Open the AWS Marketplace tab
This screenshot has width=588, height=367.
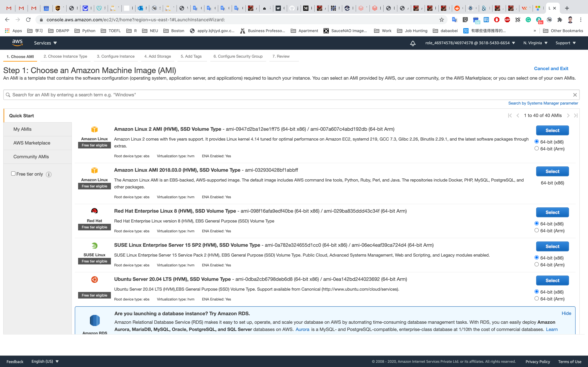coord(32,143)
